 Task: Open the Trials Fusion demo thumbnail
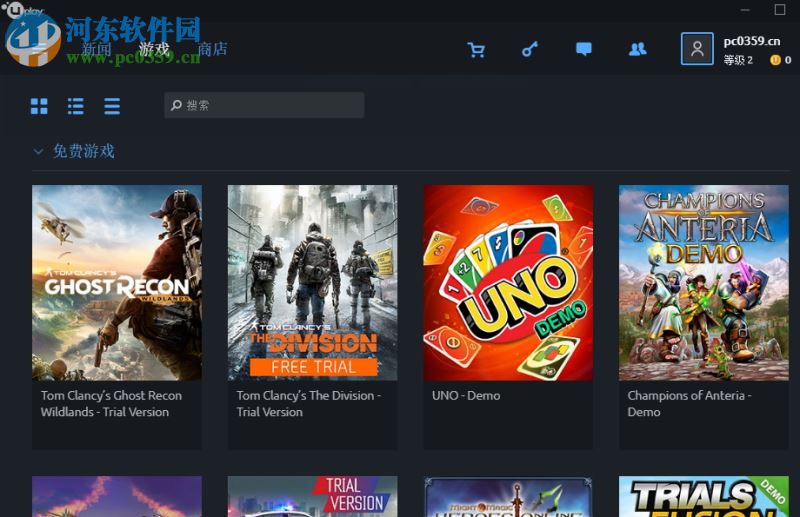click(x=704, y=497)
